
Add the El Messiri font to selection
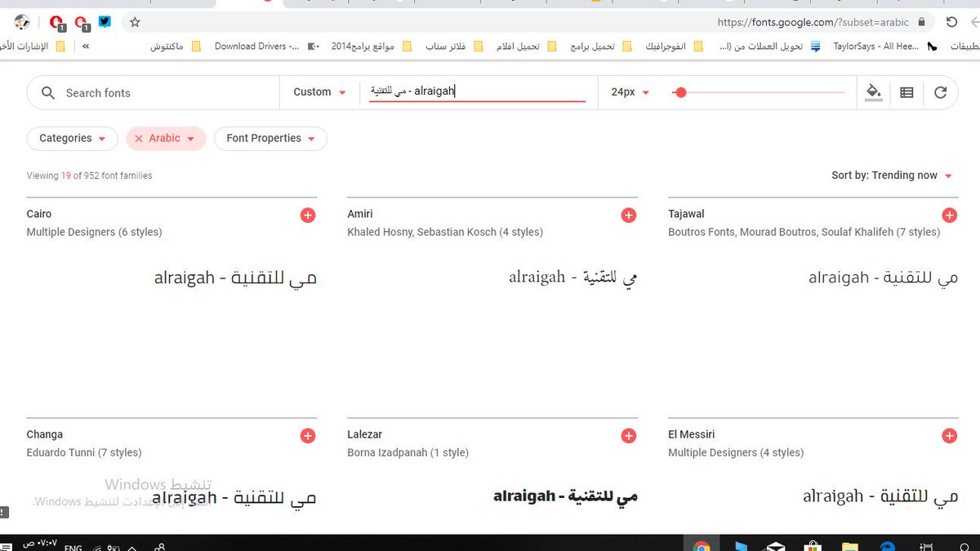[x=950, y=436]
